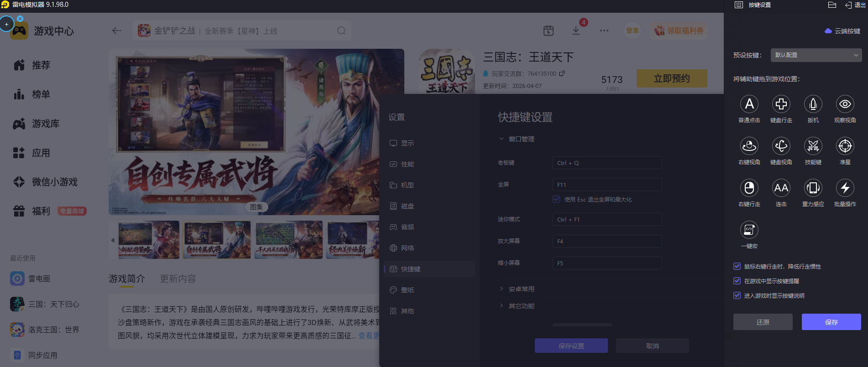Image resolution: width=868 pixels, height=367 pixels.
Task: Click the 还原 restore button
Action: point(763,322)
